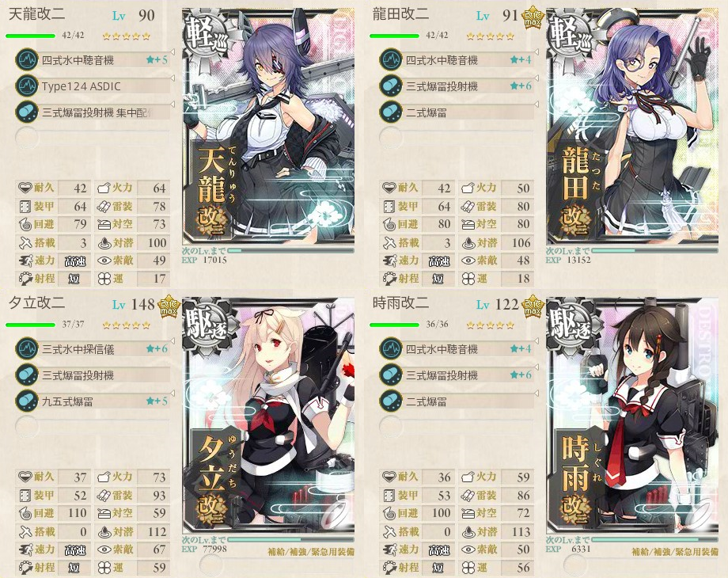
Task: Expand arrow at right of 龍田's 三式爆雷投射機 slot
Action: [537, 78]
